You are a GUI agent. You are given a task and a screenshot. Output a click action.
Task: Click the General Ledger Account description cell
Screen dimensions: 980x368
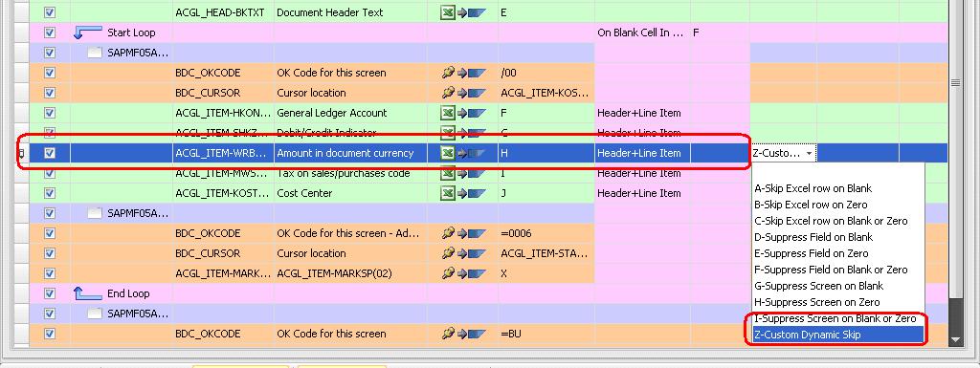pyautogui.click(x=350, y=113)
